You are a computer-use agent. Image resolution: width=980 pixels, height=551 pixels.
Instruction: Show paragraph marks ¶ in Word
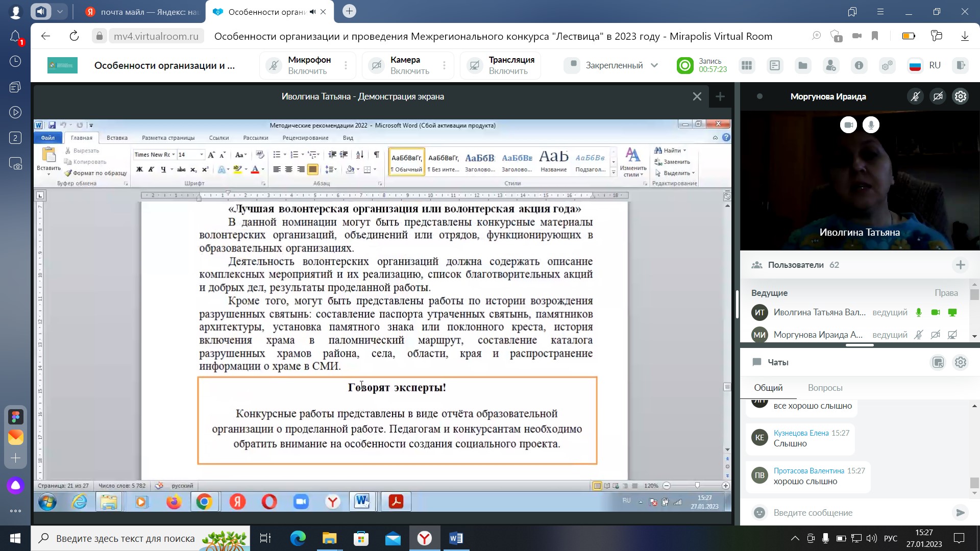[x=376, y=155]
